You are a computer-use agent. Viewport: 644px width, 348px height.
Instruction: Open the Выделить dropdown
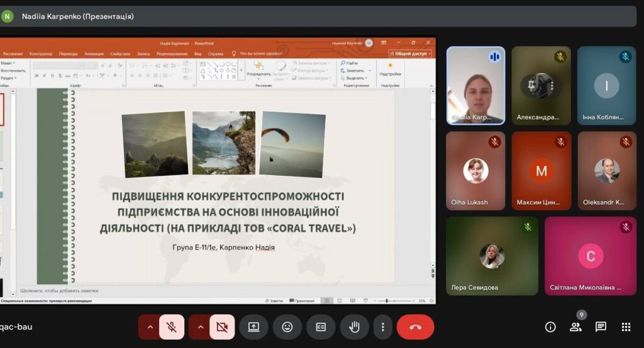click(x=354, y=78)
